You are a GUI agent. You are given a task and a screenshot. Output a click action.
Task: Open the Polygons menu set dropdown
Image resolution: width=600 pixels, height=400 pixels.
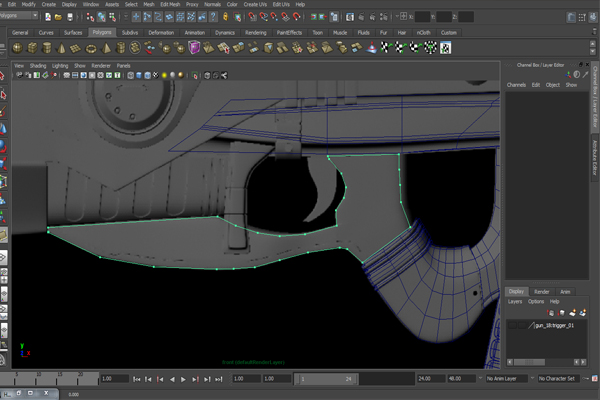click(x=19, y=16)
